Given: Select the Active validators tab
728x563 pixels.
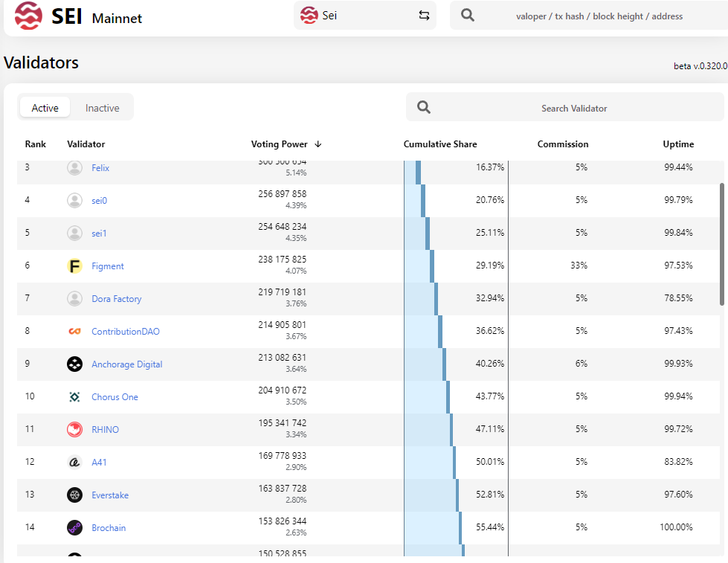Looking at the screenshot, I should pyautogui.click(x=45, y=108).
